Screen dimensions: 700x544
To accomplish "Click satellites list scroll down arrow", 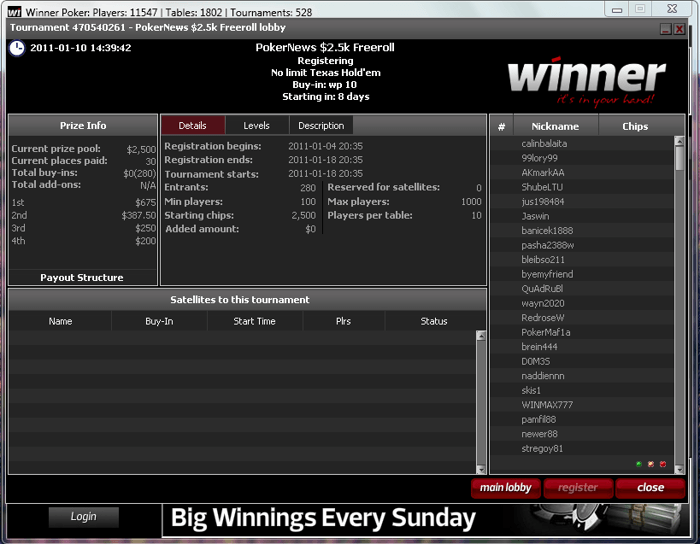I will (481, 469).
